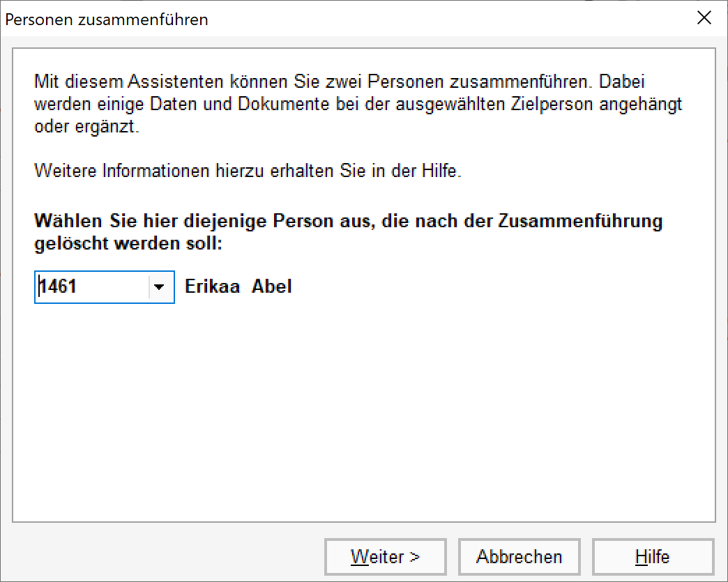Expand the person number dropdown arrow
Image resolution: width=728 pixels, height=582 pixels.
coord(161,286)
